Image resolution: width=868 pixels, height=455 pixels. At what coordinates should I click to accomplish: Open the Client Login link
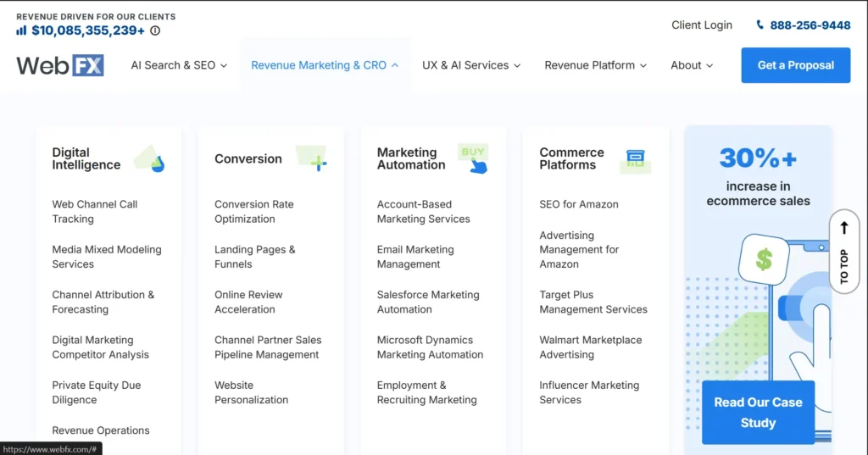(701, 25)
